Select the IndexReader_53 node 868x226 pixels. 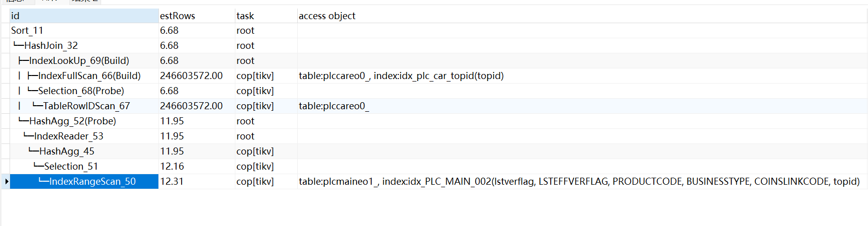68,136
